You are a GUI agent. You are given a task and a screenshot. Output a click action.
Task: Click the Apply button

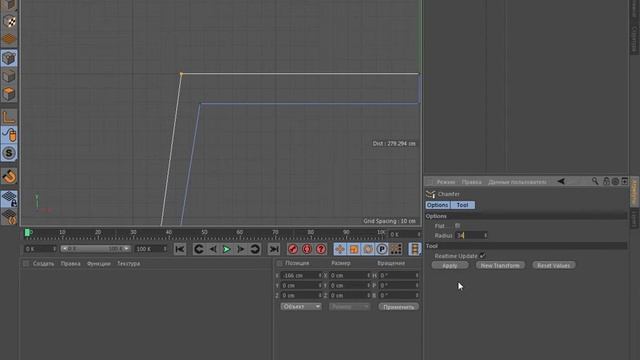pos(450,266)
